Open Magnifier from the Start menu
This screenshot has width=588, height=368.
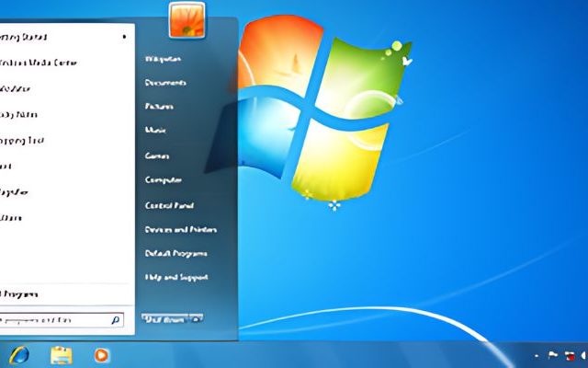14,192
